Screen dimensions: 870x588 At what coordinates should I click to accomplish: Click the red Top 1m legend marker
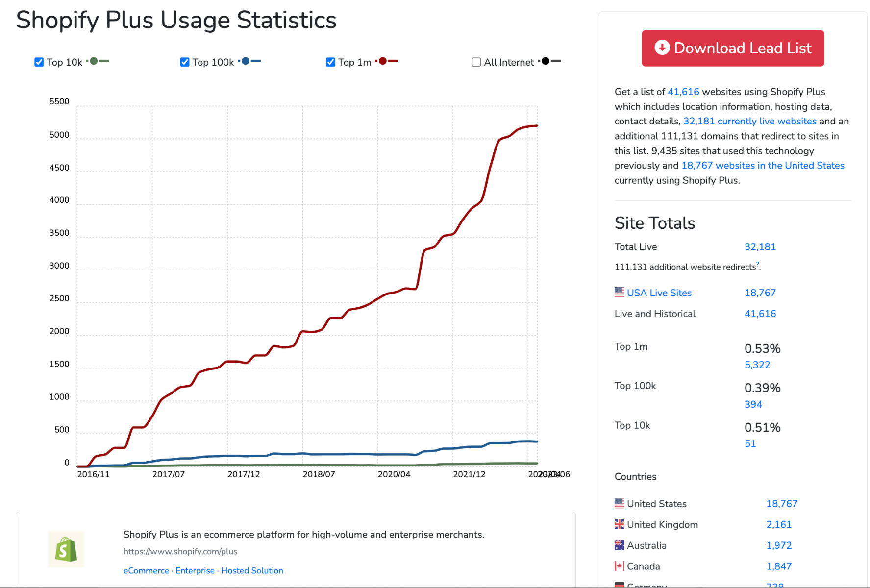(x=387, y=61)
